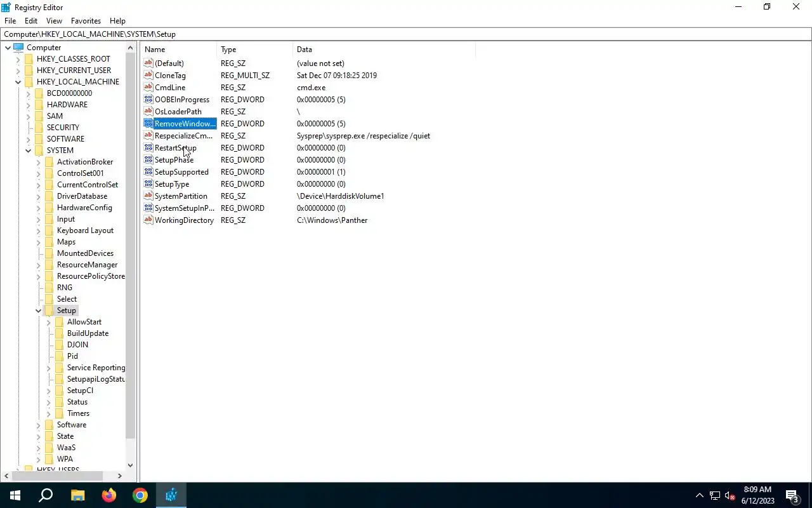Expand the SOFTWARE key arrow
812x508 pixels.
pos(28,139)
